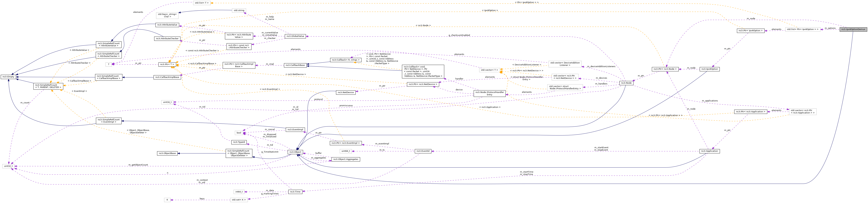Open the ns3::Ptr< ns3::Application > node
Screen dimensions: 868x203
point(750,112)
